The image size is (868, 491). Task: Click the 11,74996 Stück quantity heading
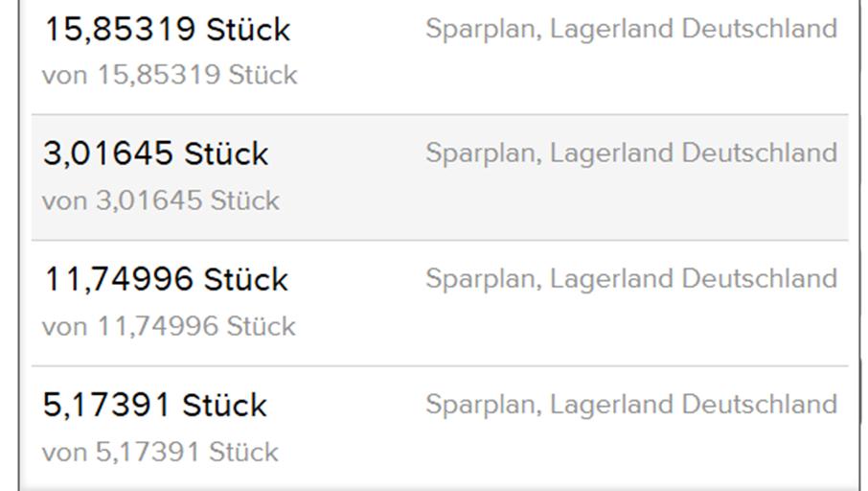pyautogui.click(x=166, y=280)
